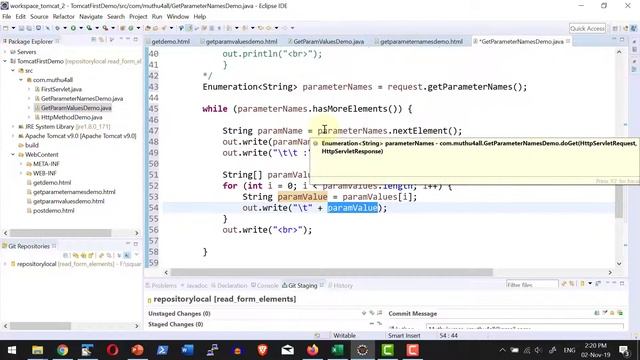Open the notification center icon
Screen dimensions: 640x360
(x=624, y=350)
